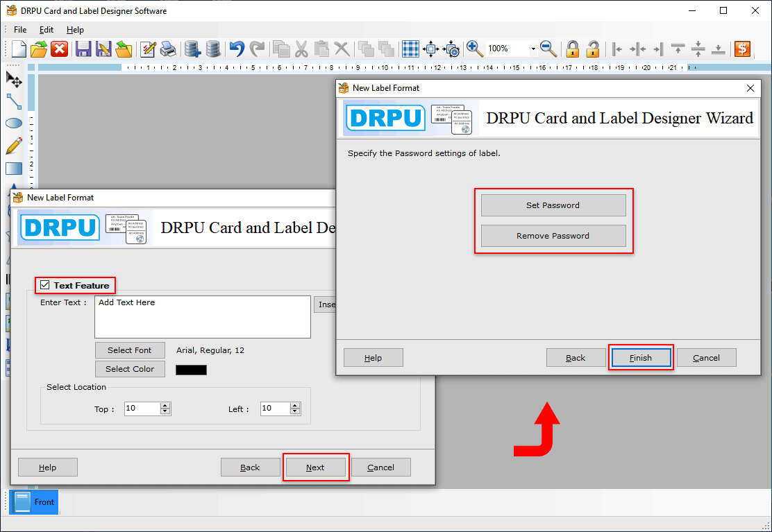
Task: Increase the Top value with up arrow
Action: pos(165,406)
